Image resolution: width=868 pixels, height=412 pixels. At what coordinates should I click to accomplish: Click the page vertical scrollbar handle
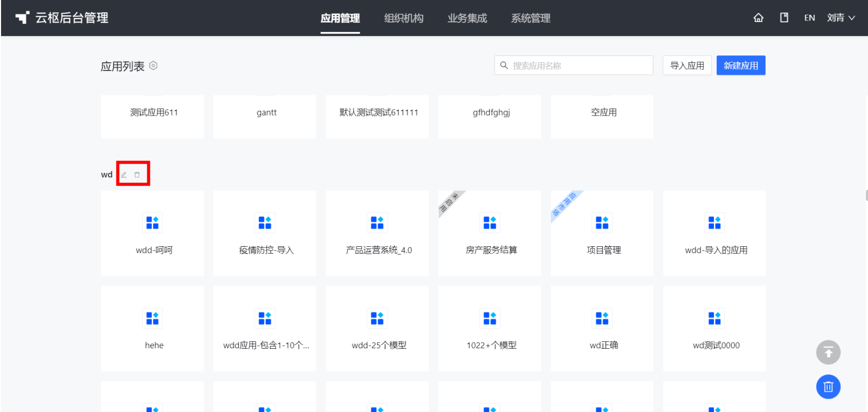[866, 196]
